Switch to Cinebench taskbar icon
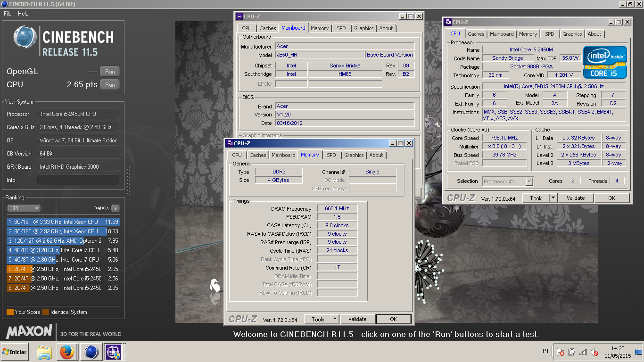Image resolution: width=644 pixels, height=362 pixels. (90, 352)
